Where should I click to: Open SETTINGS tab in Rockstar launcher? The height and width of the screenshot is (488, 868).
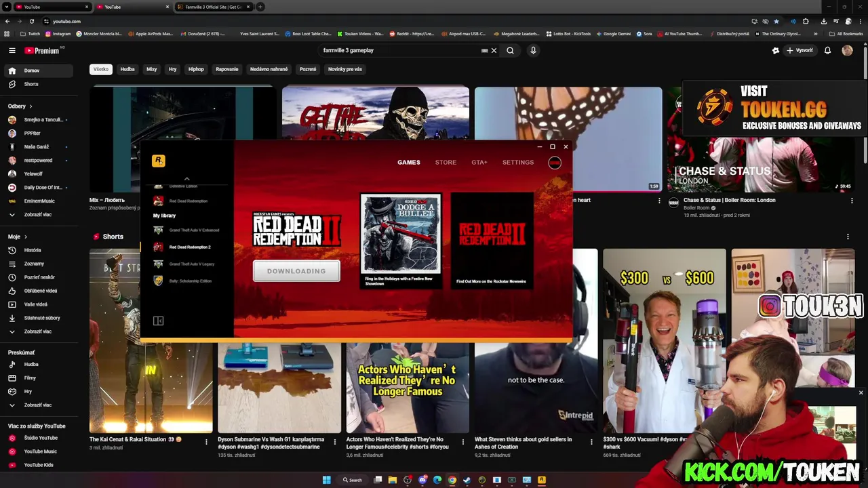point(518,163)
